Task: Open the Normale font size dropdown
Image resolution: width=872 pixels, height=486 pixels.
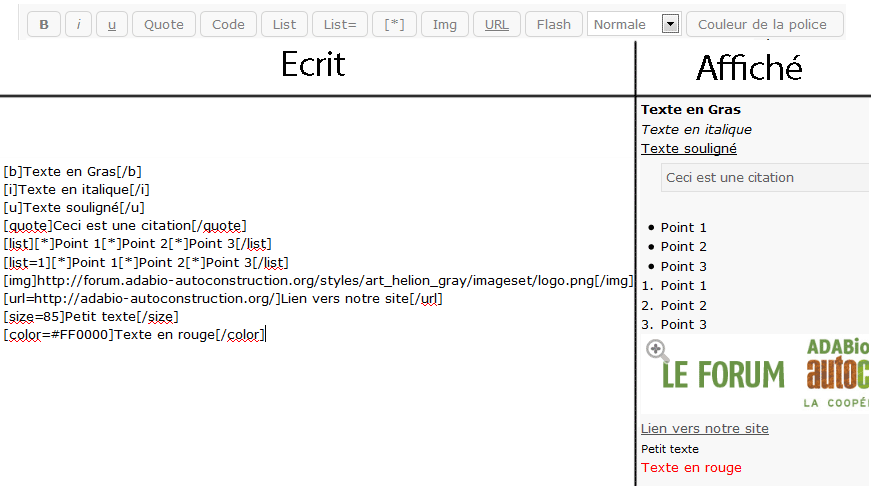Action: click(633, 24)
